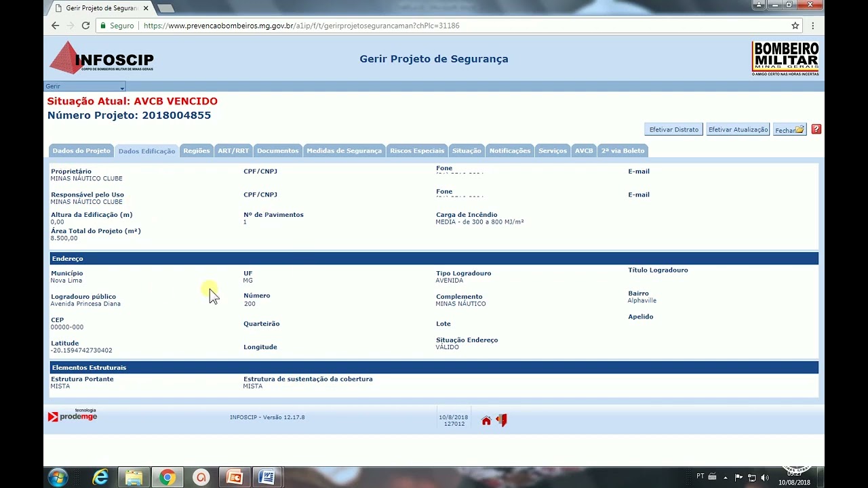Viewport: 868px width, 488px height.
Task: Open Internet Explorer from the taskbar
Action: point(100,477)
